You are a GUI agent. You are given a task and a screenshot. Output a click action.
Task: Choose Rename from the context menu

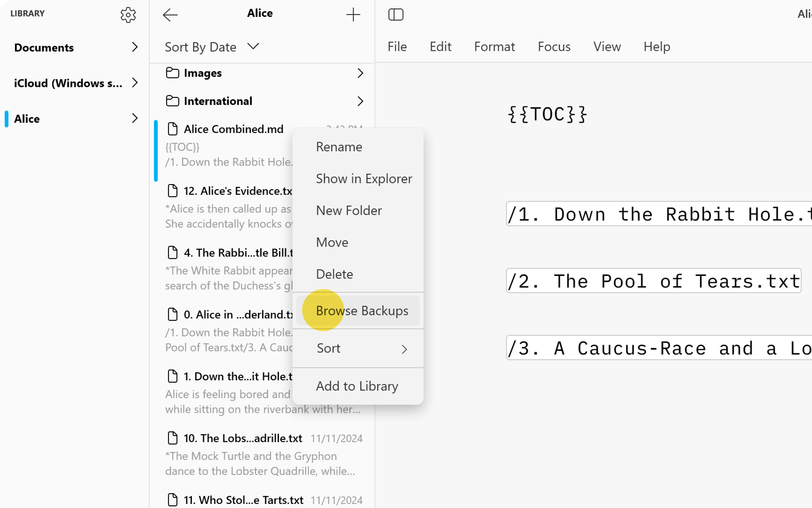coord(339,146)
